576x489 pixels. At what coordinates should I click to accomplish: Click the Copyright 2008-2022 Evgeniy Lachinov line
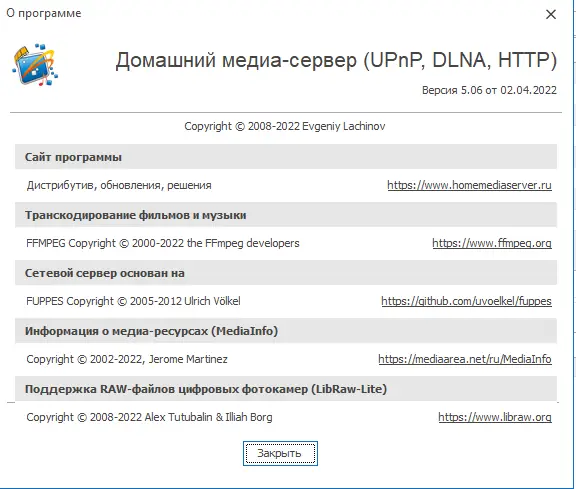pos(285,126)
